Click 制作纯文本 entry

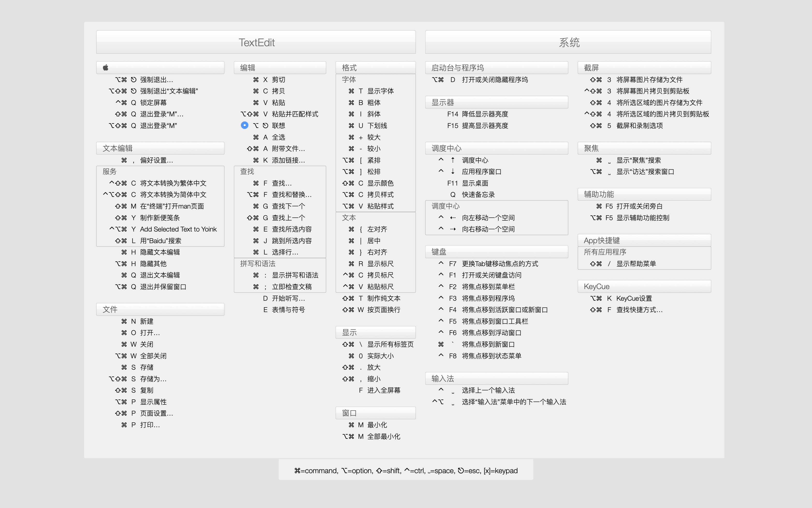371,298
